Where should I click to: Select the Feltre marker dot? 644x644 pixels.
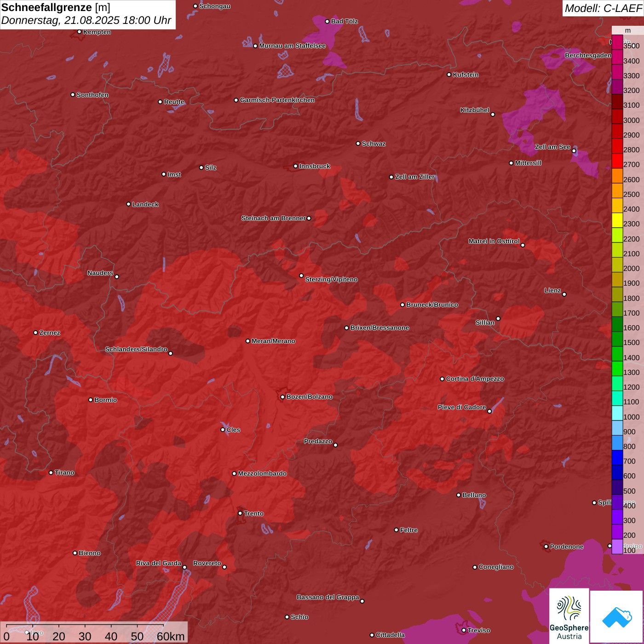coord(397,530)
